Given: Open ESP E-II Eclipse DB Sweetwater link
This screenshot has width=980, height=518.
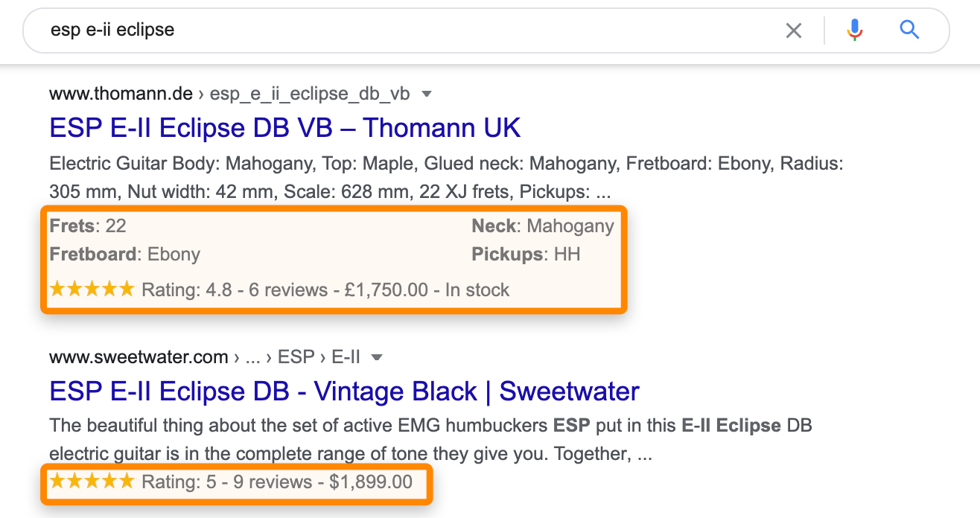Looking at the screenshot, I should [x=344, y=391].
